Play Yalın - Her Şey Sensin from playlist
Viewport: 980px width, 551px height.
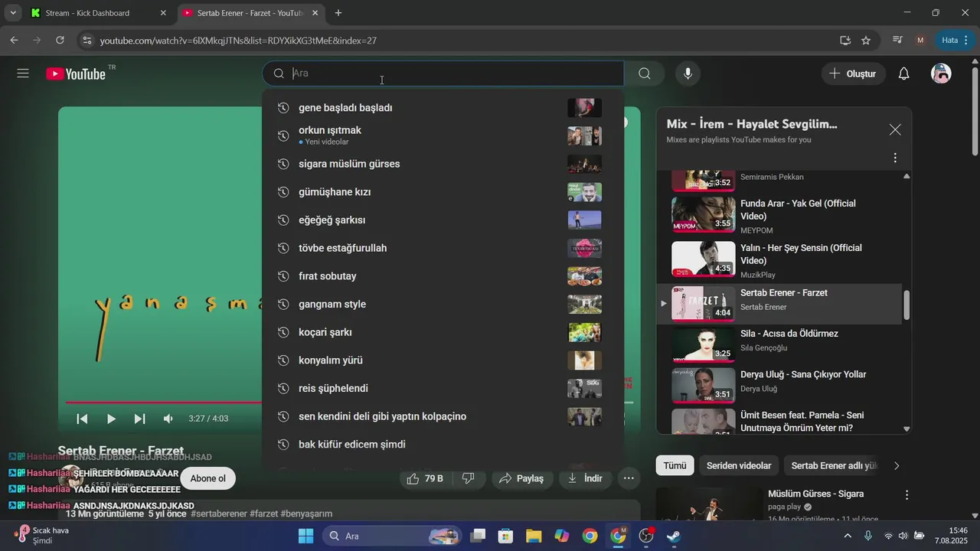[779, 260]
